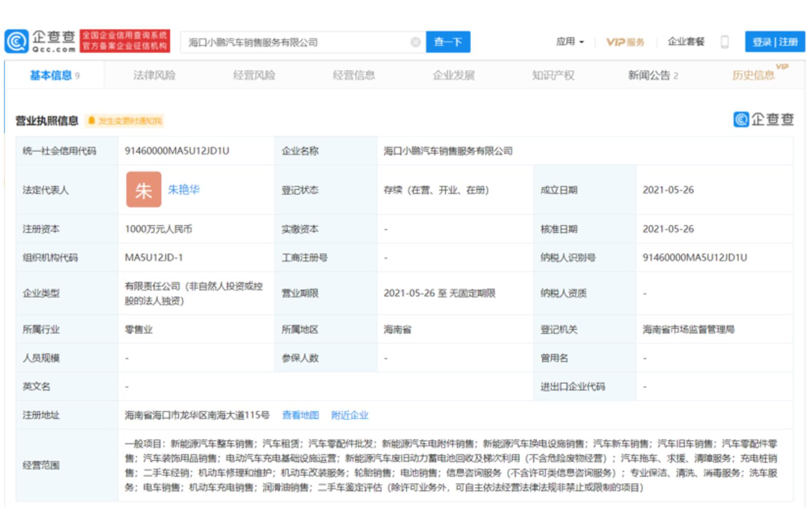The image size is (812, 526).
Task: Open the 企业套餐 link
Action: point(686,42)
